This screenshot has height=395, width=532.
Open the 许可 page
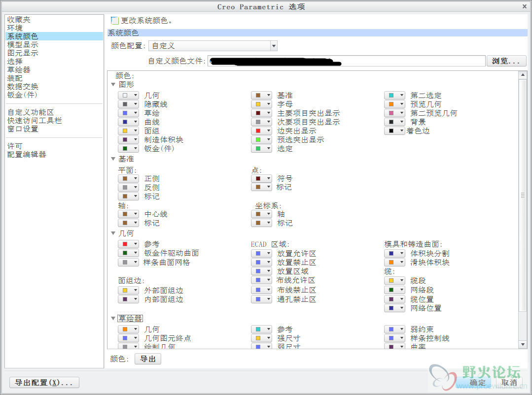pos(15,146)
